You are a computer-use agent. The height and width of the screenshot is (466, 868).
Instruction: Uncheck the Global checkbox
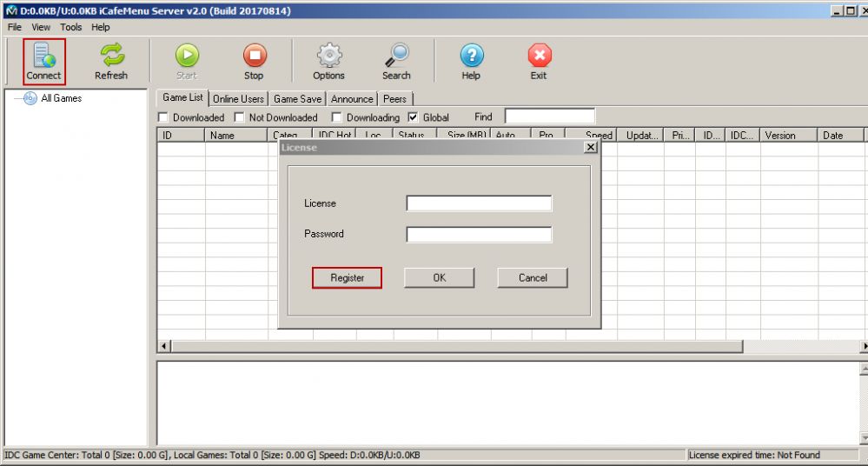(x=413, y=116)
